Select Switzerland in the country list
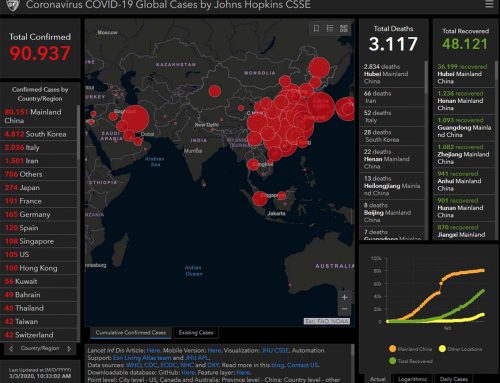The height and width of the screenshot is (383, 500). coord(39,335)
